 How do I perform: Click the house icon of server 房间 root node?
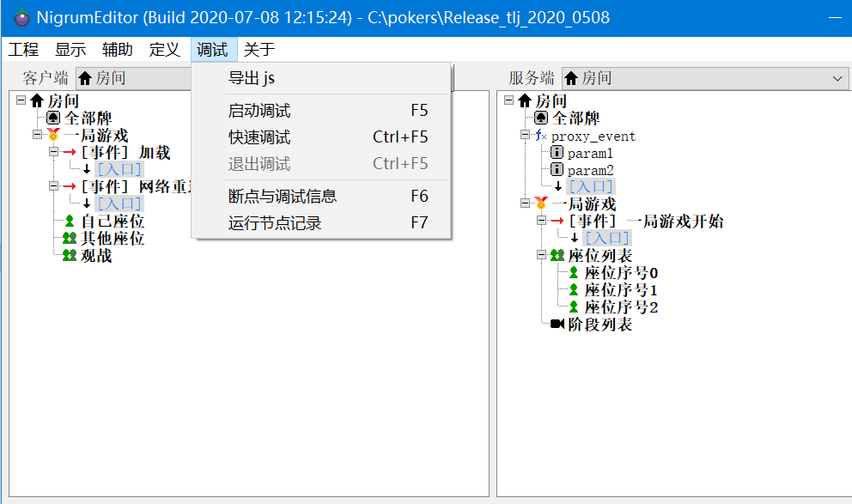[x=524, y=101]
